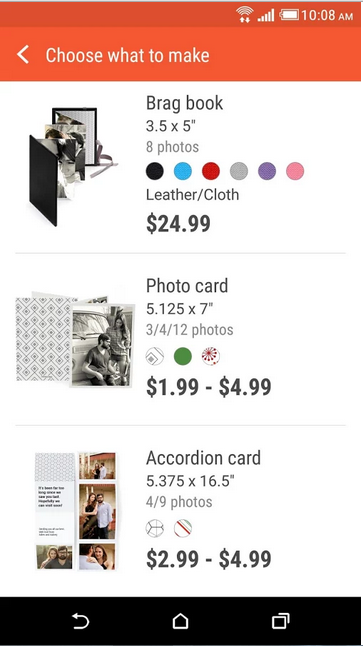
Task: Open the Photo card product thumbnail
Action: click(75, 340)
